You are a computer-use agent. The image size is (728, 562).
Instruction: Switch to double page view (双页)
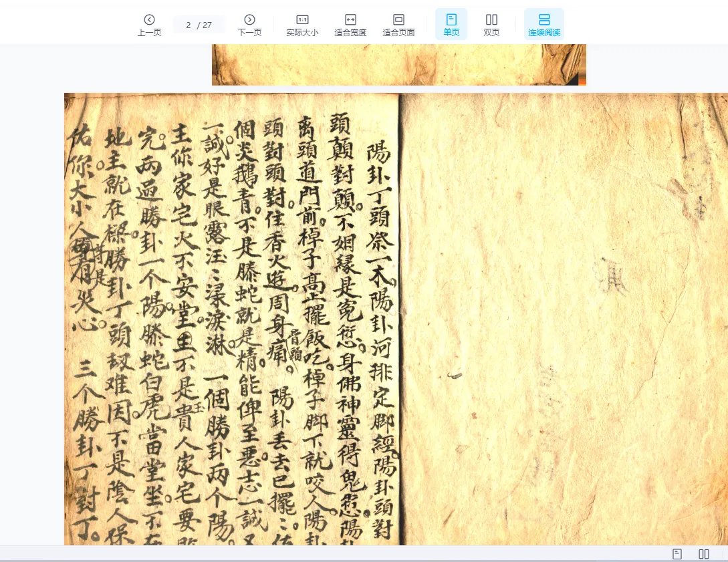click(x=491, y=25)
